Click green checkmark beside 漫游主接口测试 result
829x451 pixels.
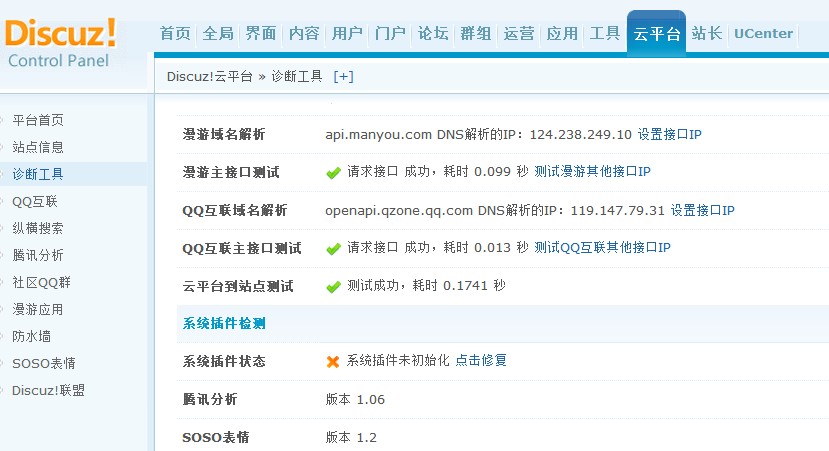click(333, 173)
